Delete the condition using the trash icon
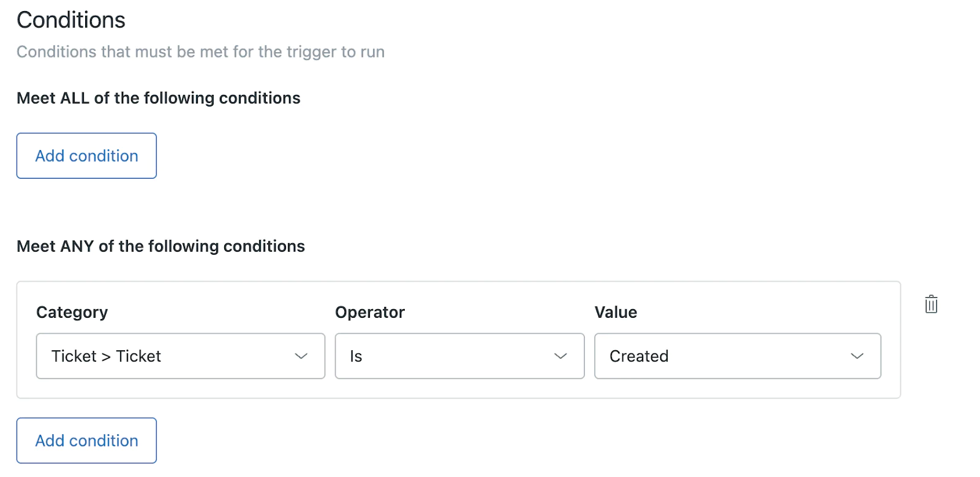This screenshot has width=980, height=477. 930,304
